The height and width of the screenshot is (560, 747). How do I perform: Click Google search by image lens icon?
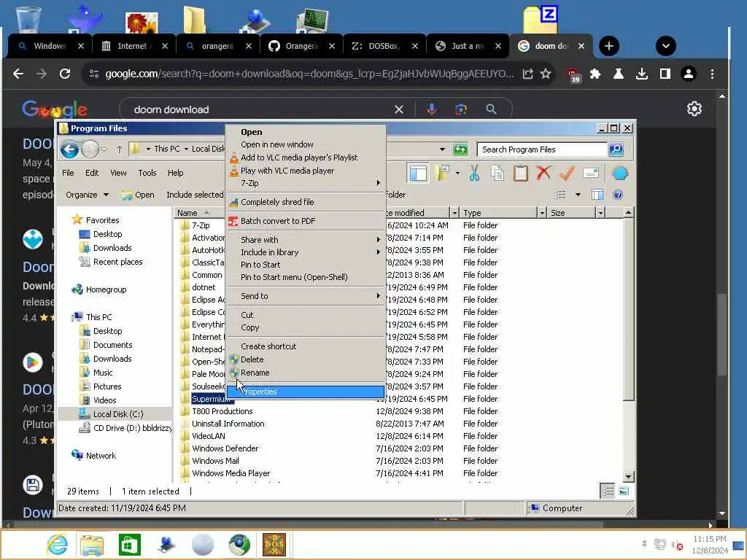coord(461,109)
